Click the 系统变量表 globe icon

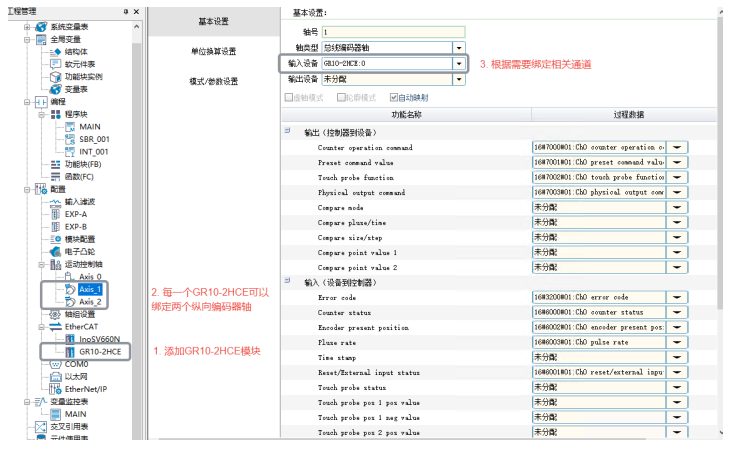pos(41,27)
